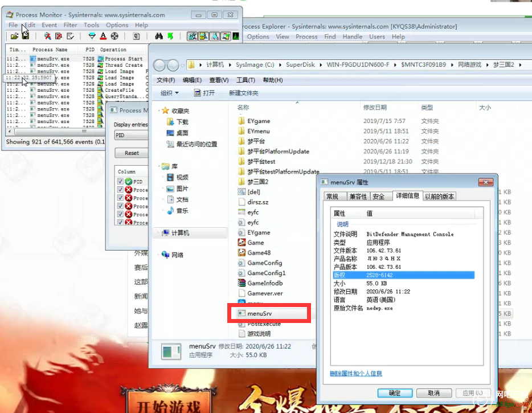Select the crosshair target icon in Process Monitor
The image size is (532, 413).
point(114,36)
